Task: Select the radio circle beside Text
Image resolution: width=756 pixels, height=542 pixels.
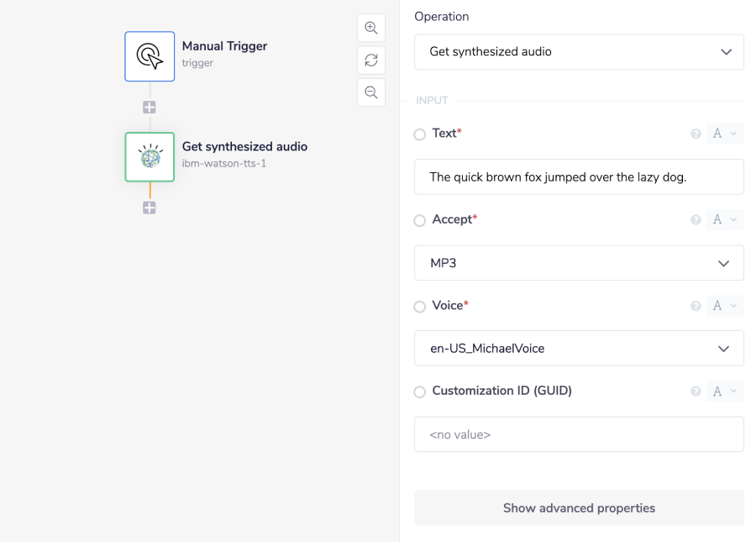Action: (419, 134)
